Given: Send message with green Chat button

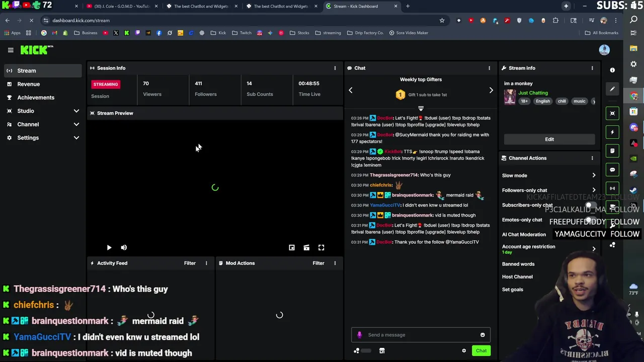Looking at the screenshot, I should point(481,351).
